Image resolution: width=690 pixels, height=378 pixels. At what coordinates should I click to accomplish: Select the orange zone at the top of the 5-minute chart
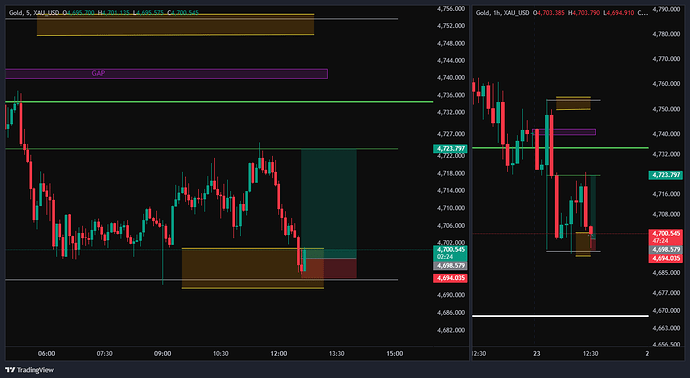pyautogui.click(x=175, y=25)
